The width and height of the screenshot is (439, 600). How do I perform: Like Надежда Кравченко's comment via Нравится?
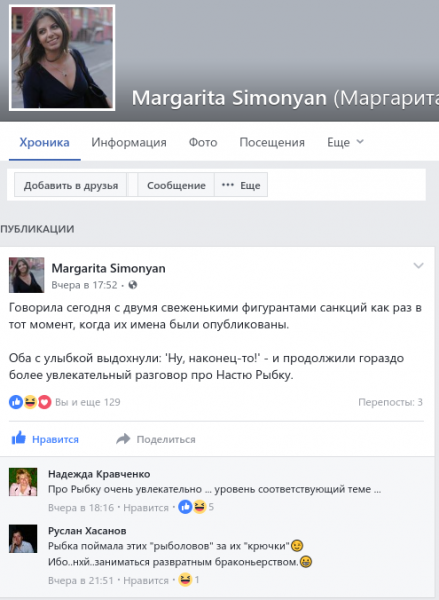coord(146,507)
